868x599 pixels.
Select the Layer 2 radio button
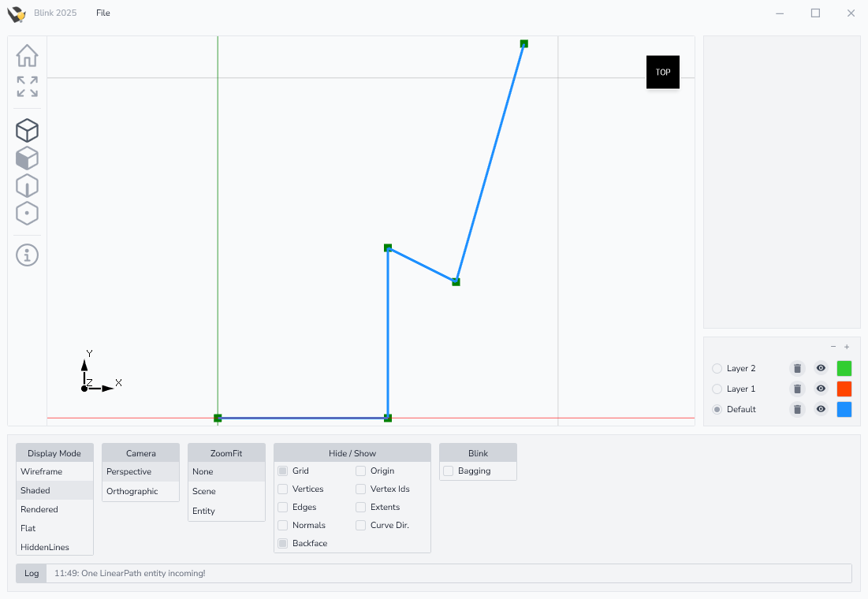(x=717, y=368)
